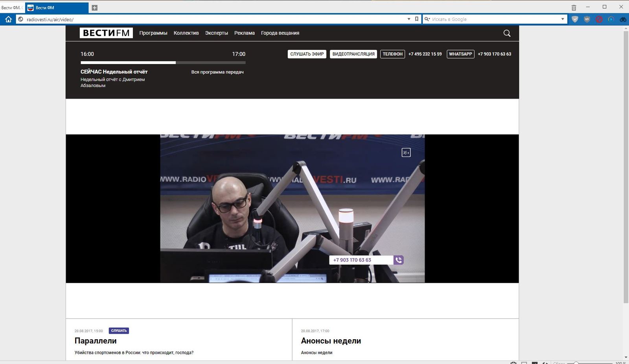Click the Viber phone icon on video
Viewport: 629px width, 364px height.
pyautogui.click(x=399, y=260)
